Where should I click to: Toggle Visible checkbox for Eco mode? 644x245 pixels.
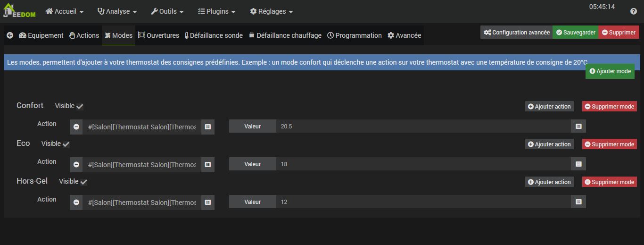coord(66,144)
